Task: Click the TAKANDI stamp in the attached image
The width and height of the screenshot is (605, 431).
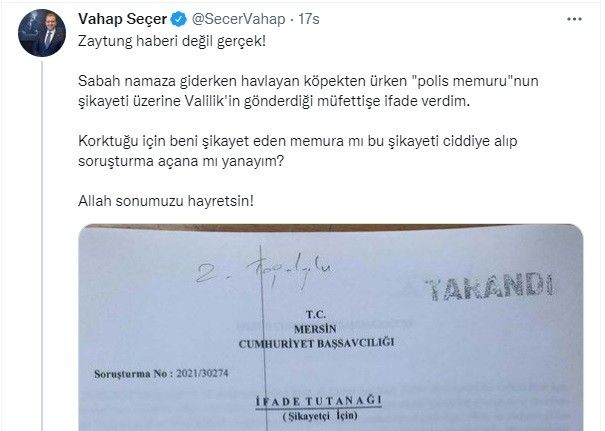Action: pos(490,287)
